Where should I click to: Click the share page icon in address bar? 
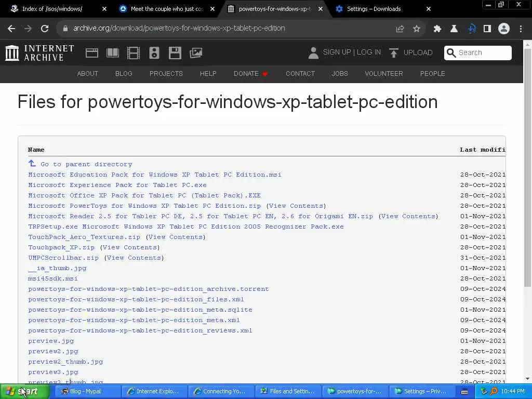(x=400, y=29)
